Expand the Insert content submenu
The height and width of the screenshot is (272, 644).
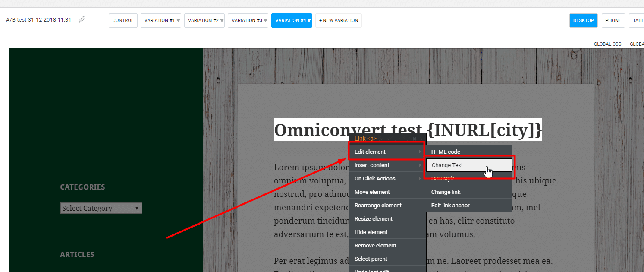[x=387, y=165]
